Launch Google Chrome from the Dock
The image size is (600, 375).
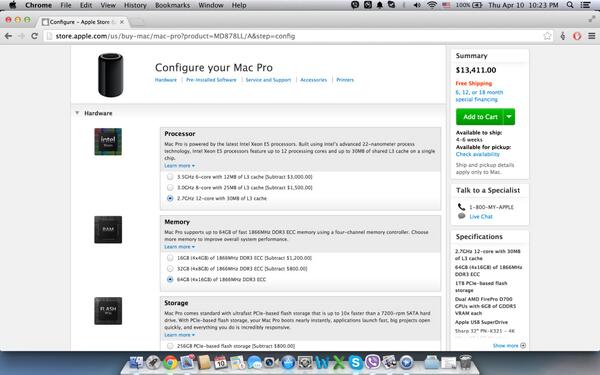pos(171,362)
